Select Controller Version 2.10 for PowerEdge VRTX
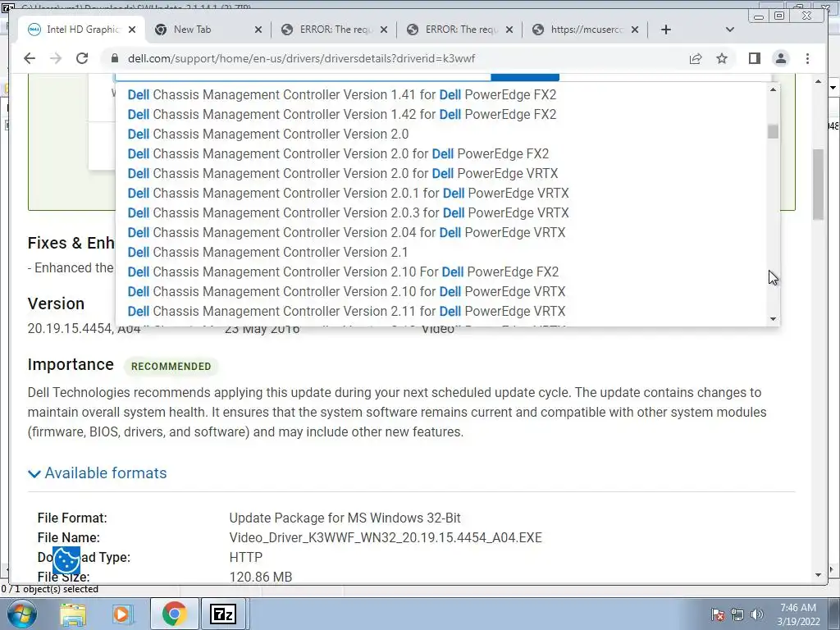The image size is (840, 630). pyautogui.click(x=347, y=291)
